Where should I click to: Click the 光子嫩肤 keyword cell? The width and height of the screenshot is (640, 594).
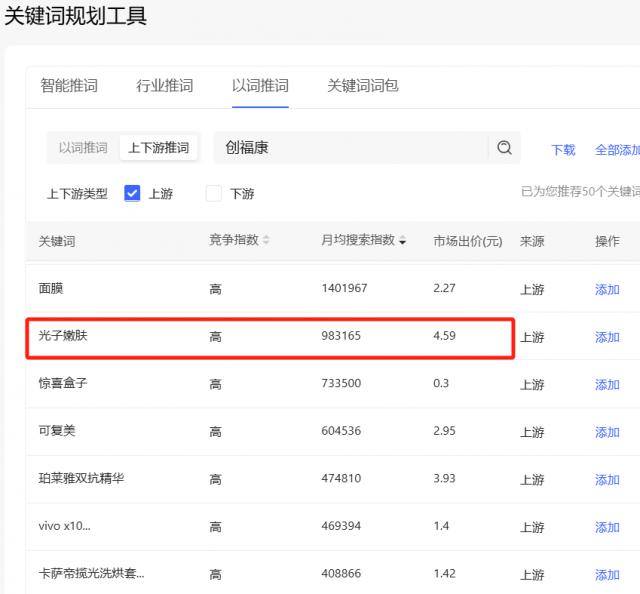point(63,336)
